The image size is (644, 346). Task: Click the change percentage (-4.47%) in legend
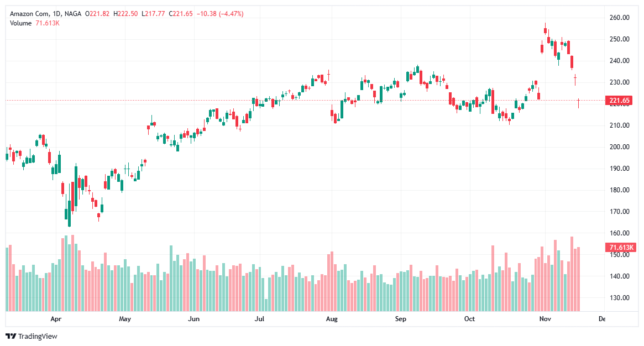click(x=230, y=12)
